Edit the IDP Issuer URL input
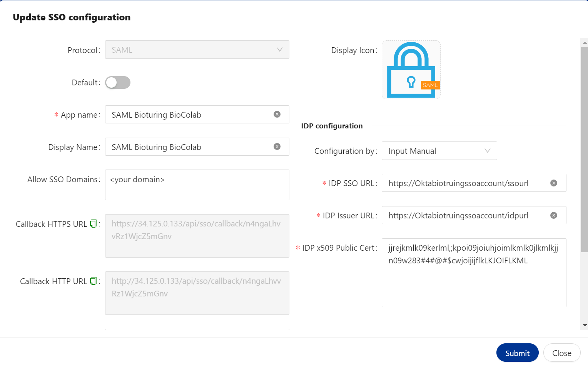 (x=474, y=215)
